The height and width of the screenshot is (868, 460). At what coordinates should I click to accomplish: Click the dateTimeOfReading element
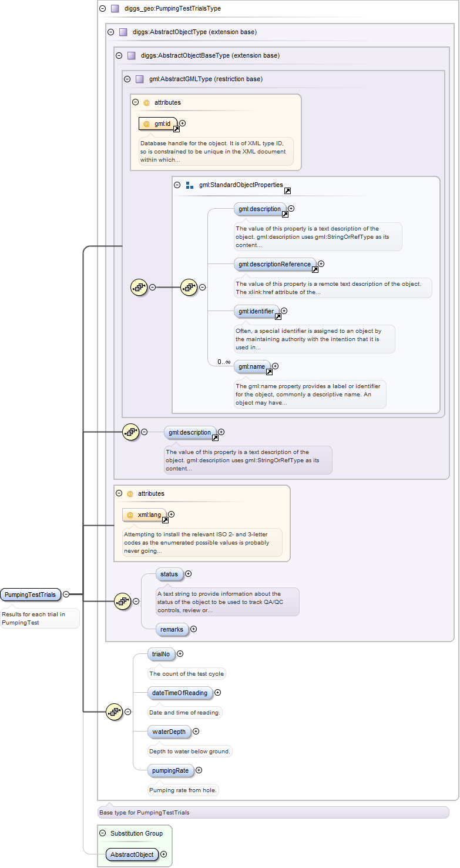(x=180, y=693)
